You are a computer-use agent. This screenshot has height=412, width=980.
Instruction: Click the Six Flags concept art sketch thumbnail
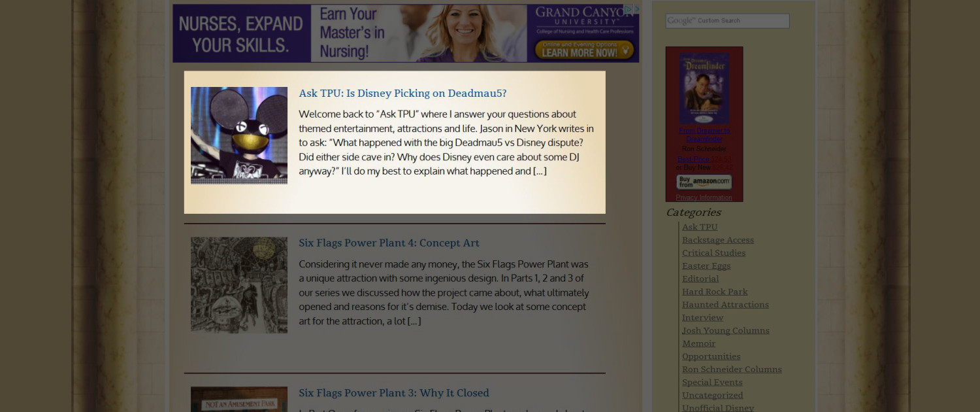tap(239, 285)
